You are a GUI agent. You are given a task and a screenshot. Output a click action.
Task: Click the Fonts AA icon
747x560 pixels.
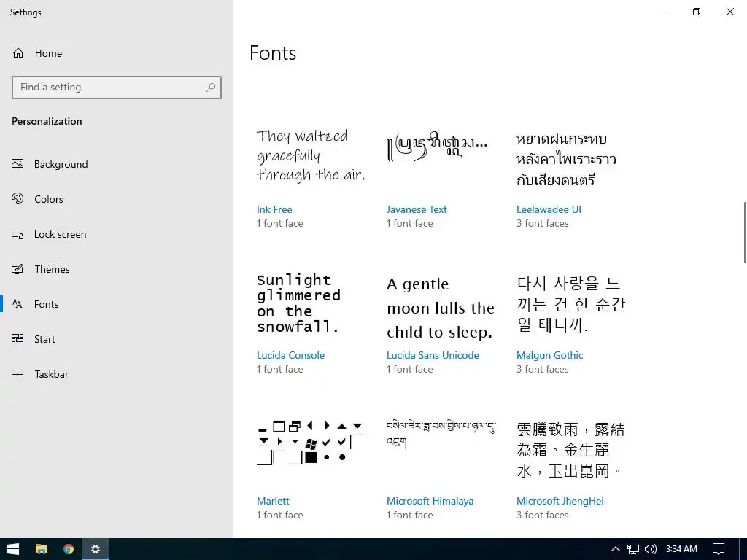[x=18, y=304]
